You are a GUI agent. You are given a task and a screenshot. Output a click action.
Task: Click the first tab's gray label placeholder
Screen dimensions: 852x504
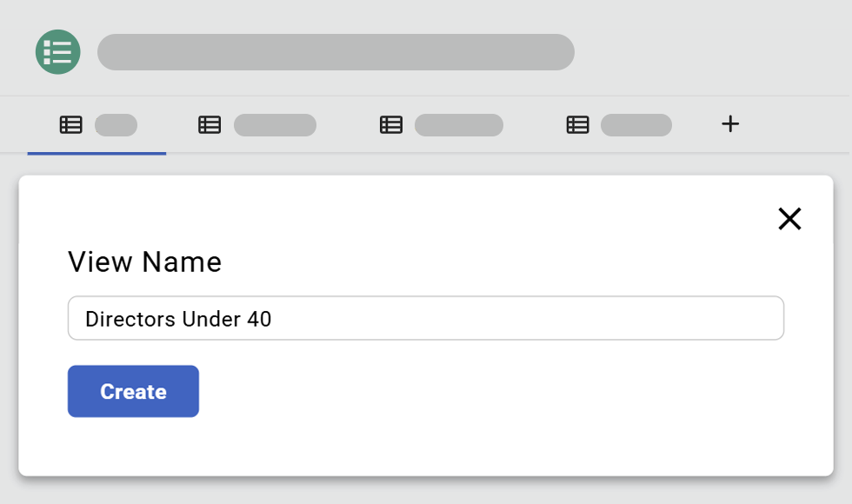point(116,125)
